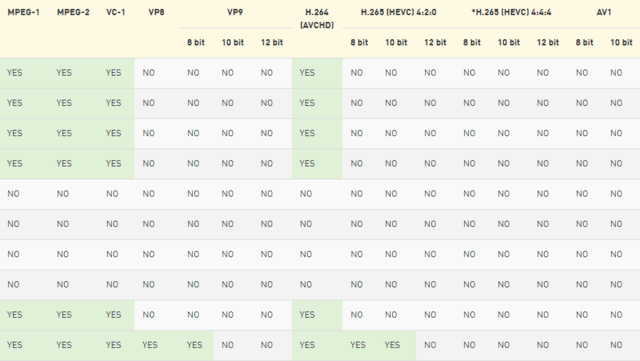Select the 8 bit subheader under AV1
Screen dimensions: 640x361
[584, 42]
